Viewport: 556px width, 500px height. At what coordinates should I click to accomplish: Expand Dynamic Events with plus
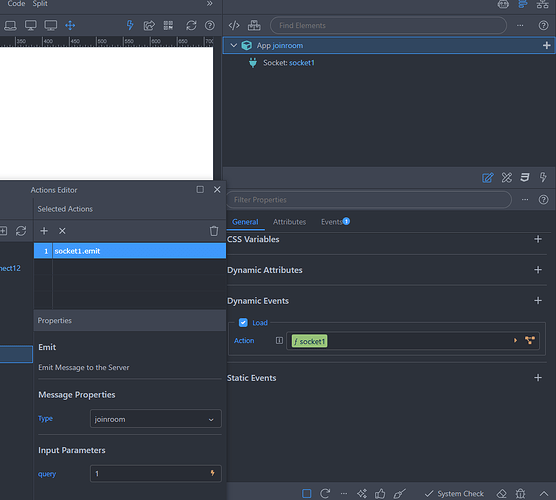click(x=538, y=301)
